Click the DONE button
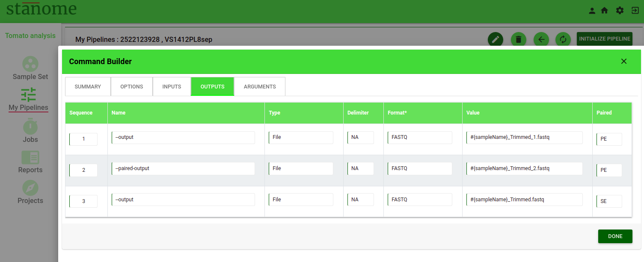 coord(615,236)
